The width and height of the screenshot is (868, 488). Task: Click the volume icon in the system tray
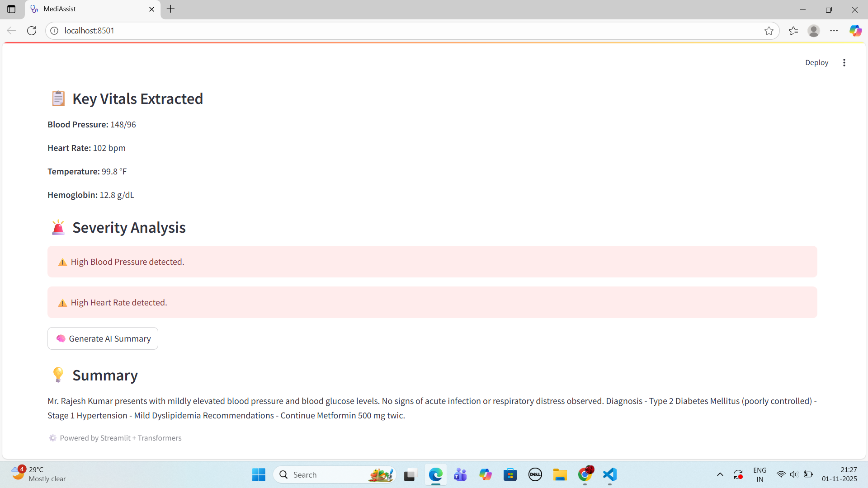tap(794, 474)
